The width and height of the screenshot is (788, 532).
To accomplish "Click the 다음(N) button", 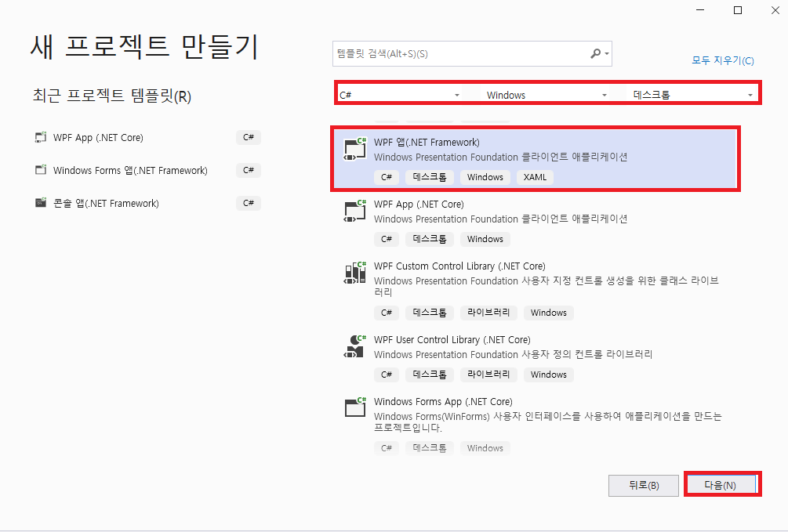I will click(722, 485).
